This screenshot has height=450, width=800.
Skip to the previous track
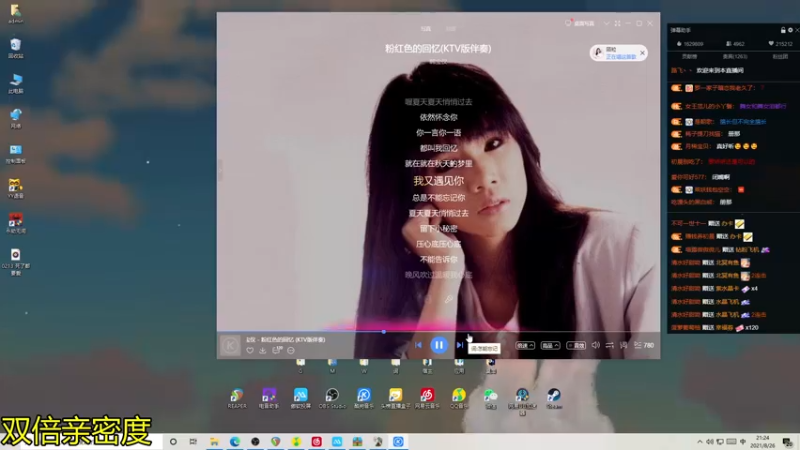(418, 345)
